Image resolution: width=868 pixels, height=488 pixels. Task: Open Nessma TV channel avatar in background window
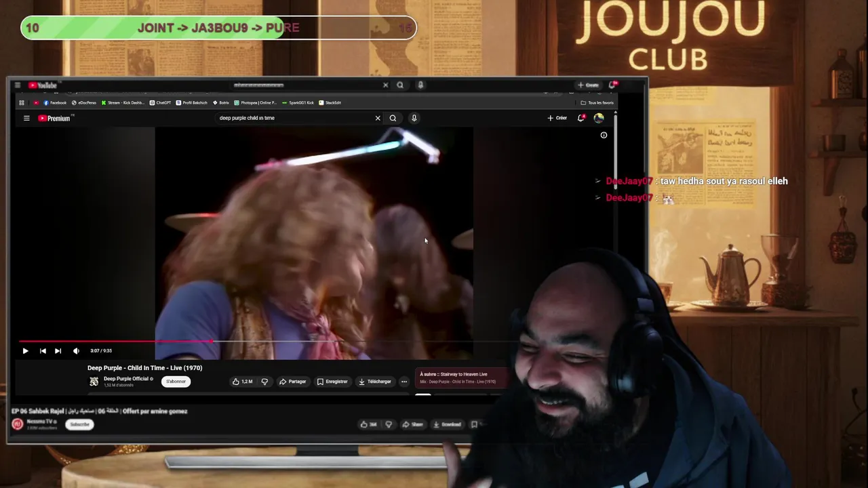click(x=18, y=424)
